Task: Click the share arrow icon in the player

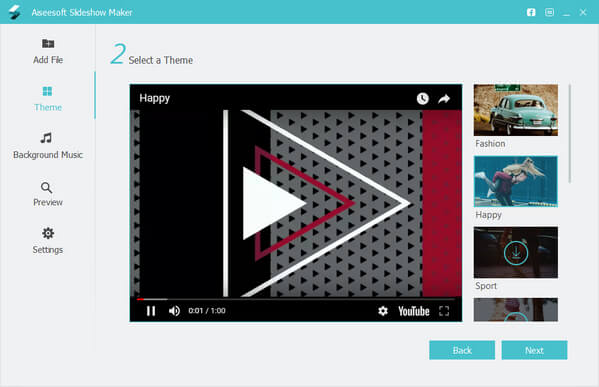Action: pos(444,99)
